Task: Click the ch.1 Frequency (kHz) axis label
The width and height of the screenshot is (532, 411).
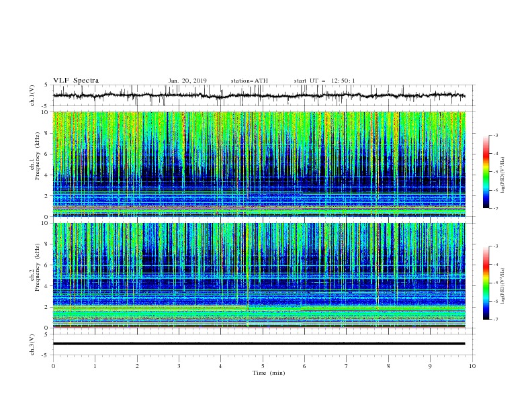Action: (35, 156)
